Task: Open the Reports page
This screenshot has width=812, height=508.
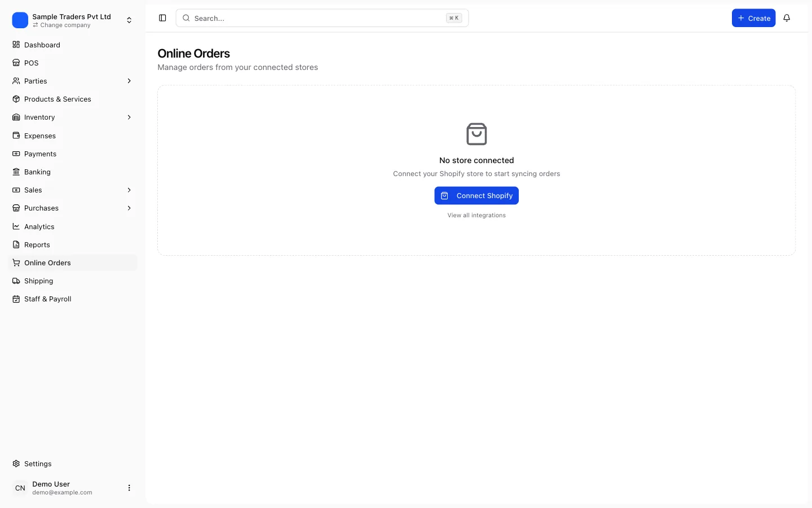Action: tap(73, 244)
